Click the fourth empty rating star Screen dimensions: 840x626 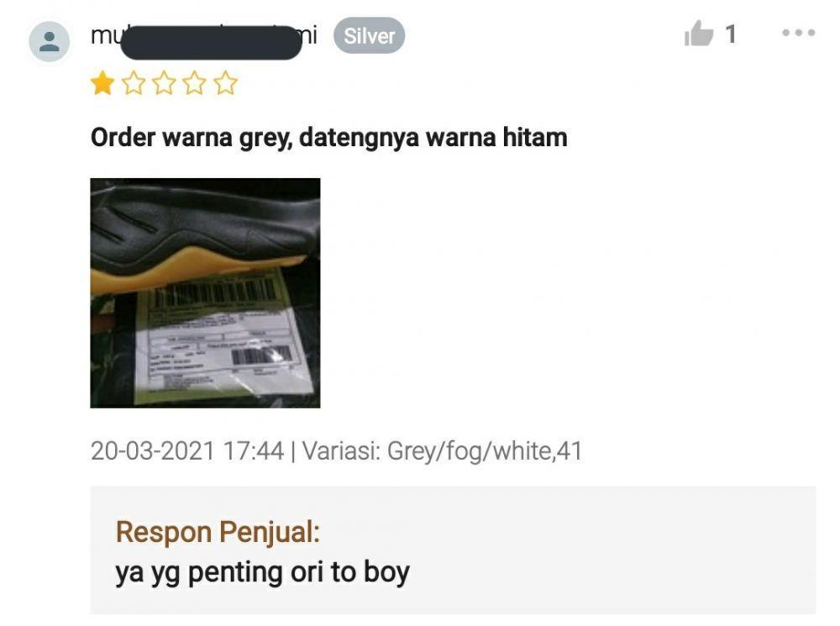(x=195, y=83)
